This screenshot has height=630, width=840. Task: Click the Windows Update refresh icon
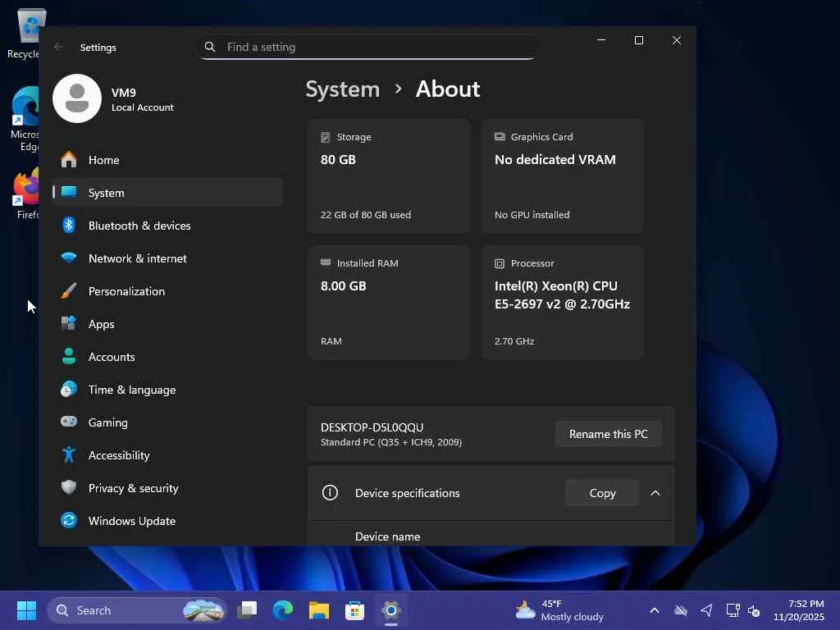(69, 520)
